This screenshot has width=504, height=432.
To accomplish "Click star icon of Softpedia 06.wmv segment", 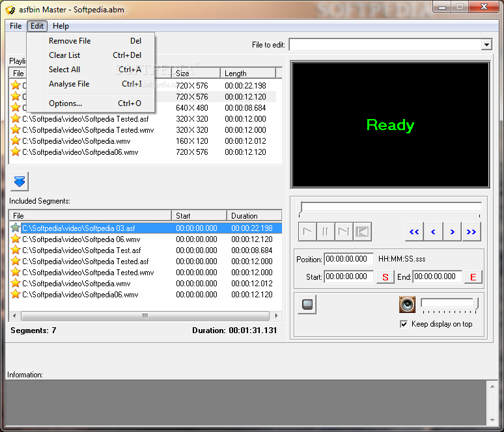I will [x=15, y=239].
